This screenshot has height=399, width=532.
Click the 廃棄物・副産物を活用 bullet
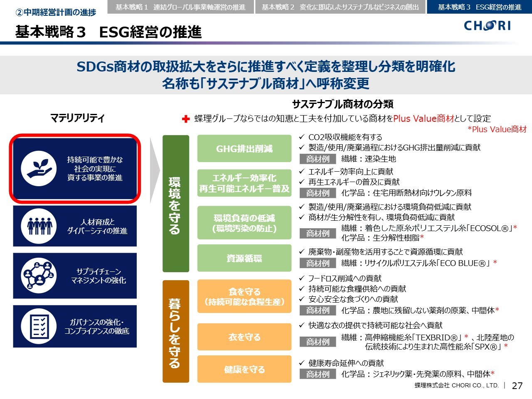point(381,252)
